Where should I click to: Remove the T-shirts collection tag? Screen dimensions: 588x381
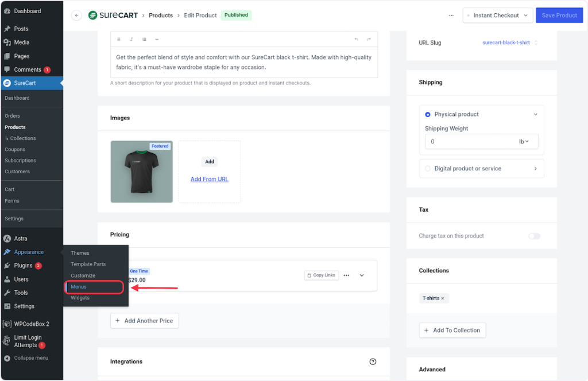point(443,298)
